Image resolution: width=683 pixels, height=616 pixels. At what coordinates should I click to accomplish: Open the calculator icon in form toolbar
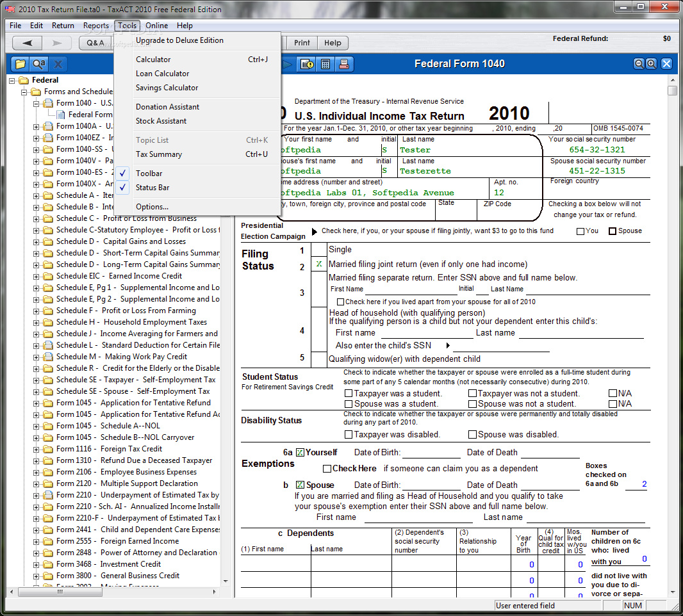point(325,65)
